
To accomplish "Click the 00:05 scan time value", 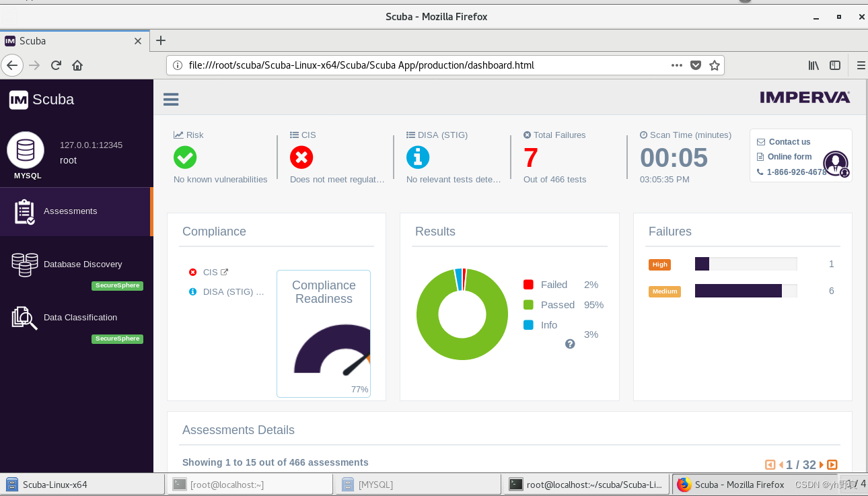I will coord(674,158).
